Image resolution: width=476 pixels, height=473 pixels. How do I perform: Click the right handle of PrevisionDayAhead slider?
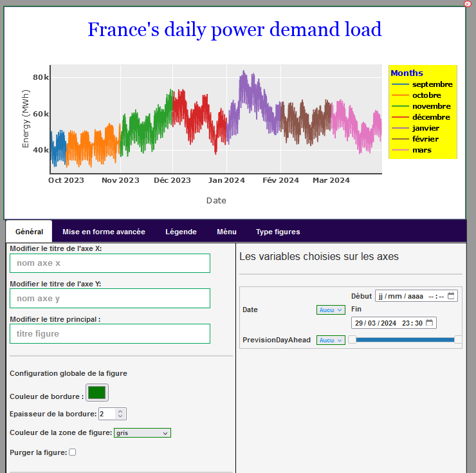458,340
